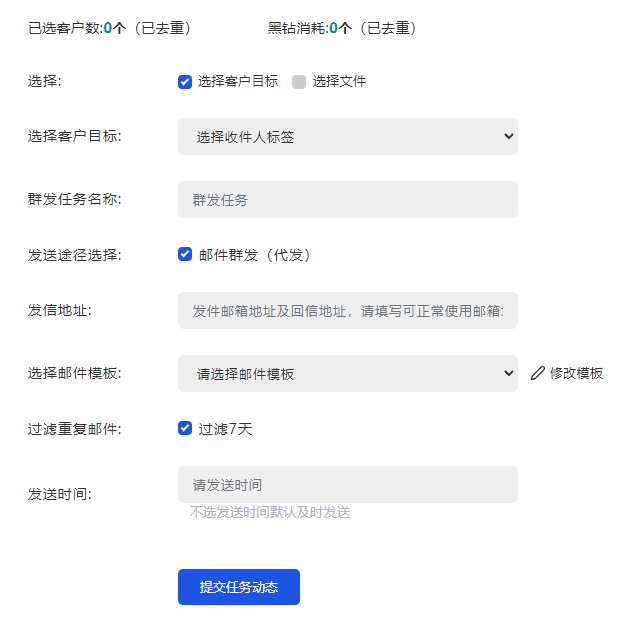Uncheck the 邮件群发（代发） checkbox
Image resolution: width=618 pixels, height=625 pixels.
pos(185,254)
